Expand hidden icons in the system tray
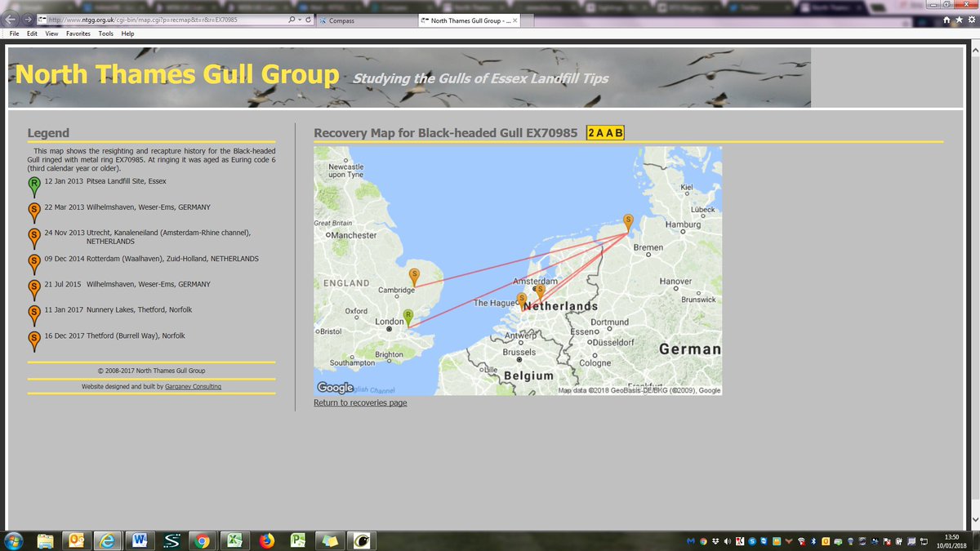 click(x=680, y=540)
